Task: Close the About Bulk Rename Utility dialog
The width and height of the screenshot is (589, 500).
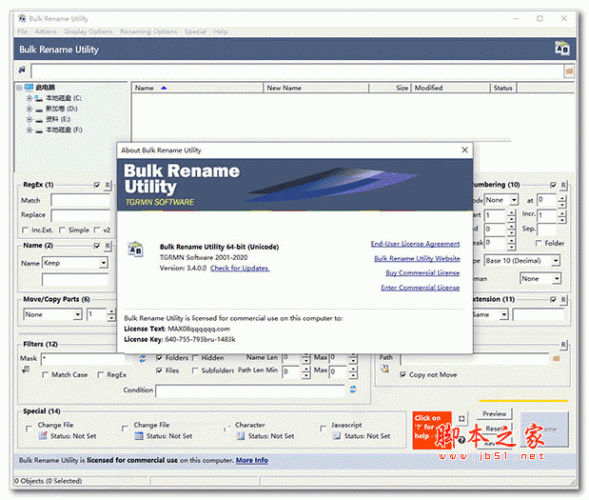Action: (x=464, y=150)
